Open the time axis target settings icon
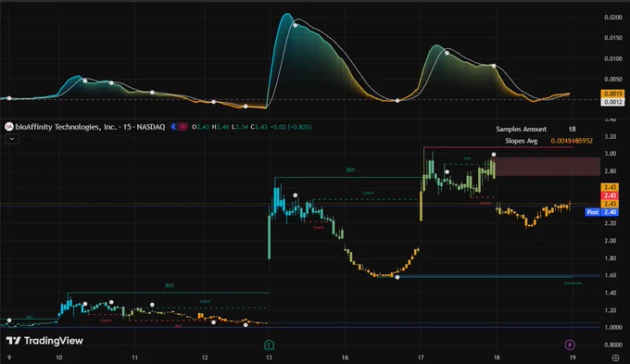The height and width of the screenshot is (364, 630). 615,358
